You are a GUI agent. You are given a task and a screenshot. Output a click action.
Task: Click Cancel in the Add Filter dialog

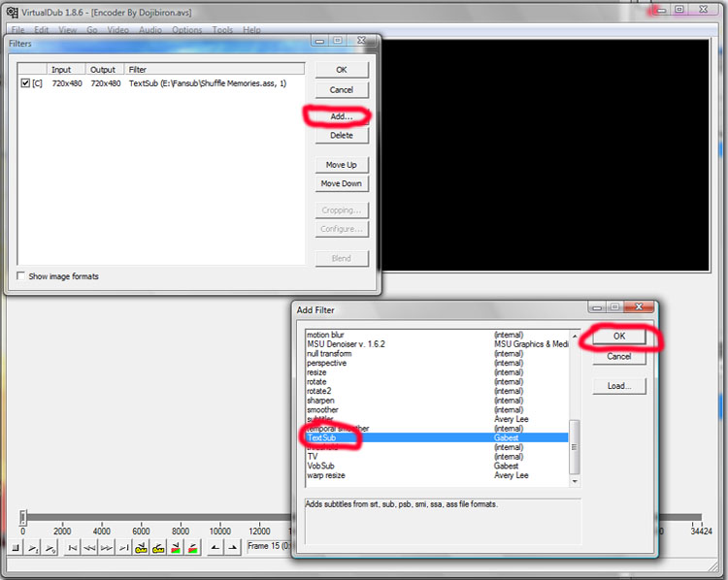(x=619, y=356)
